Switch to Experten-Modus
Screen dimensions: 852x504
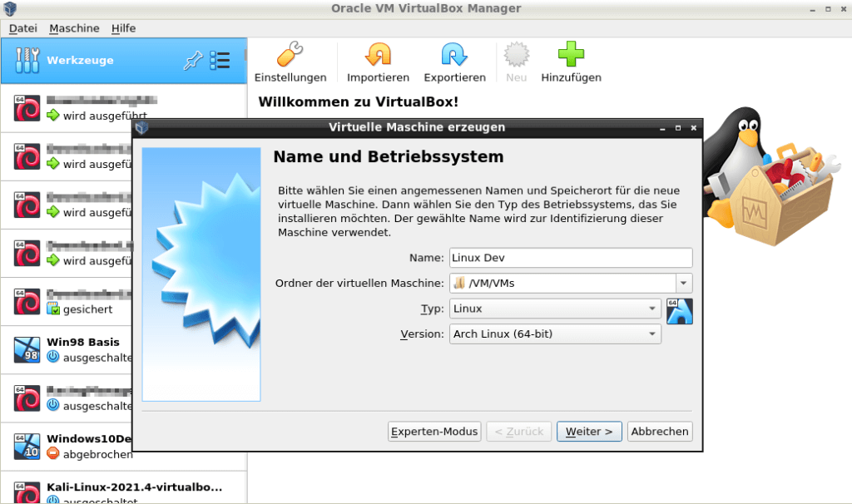(x=433, y=431)
